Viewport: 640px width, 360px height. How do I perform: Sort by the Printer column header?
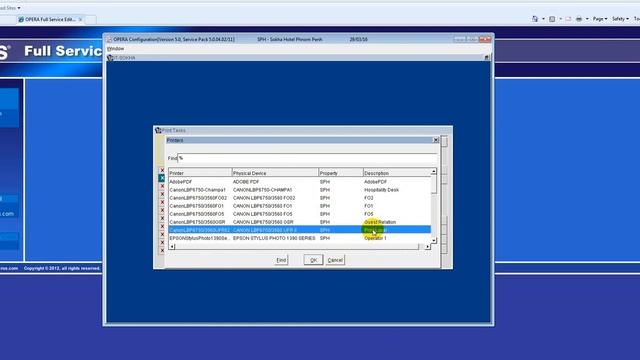[200, 173]
